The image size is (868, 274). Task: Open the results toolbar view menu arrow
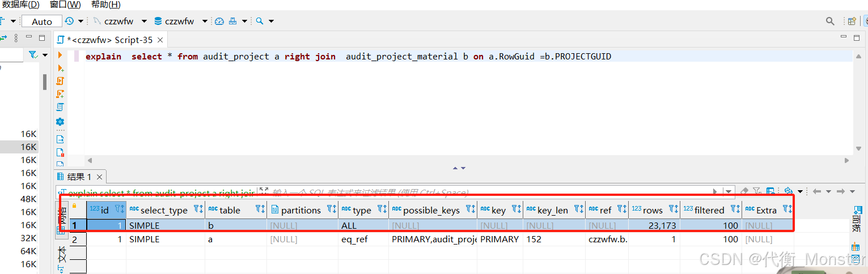[853, 191]
